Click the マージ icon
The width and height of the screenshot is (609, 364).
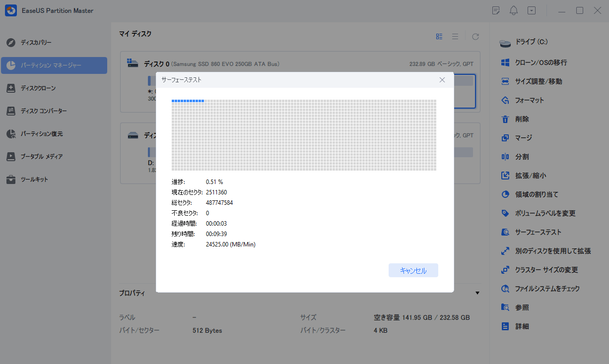tap(505, 138)
